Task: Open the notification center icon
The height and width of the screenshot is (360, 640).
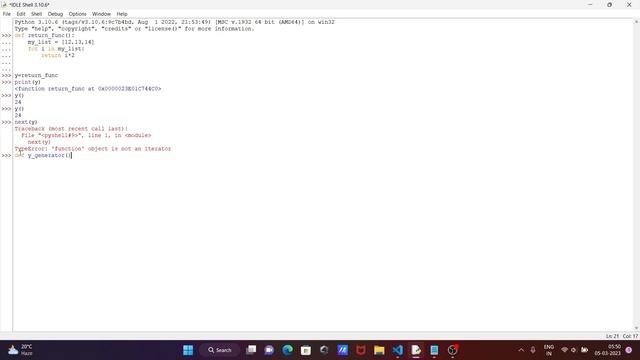Action: tap(629, 350)
